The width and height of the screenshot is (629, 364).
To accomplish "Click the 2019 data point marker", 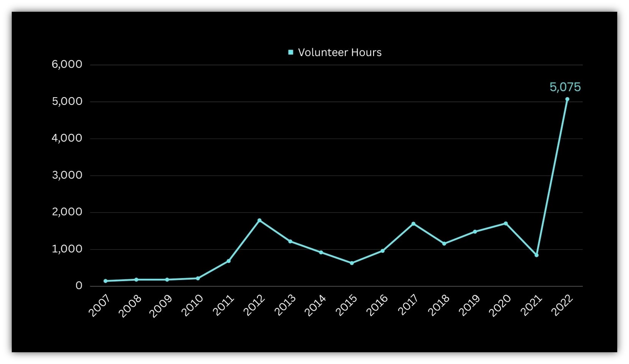I will (x=475, y=232).
